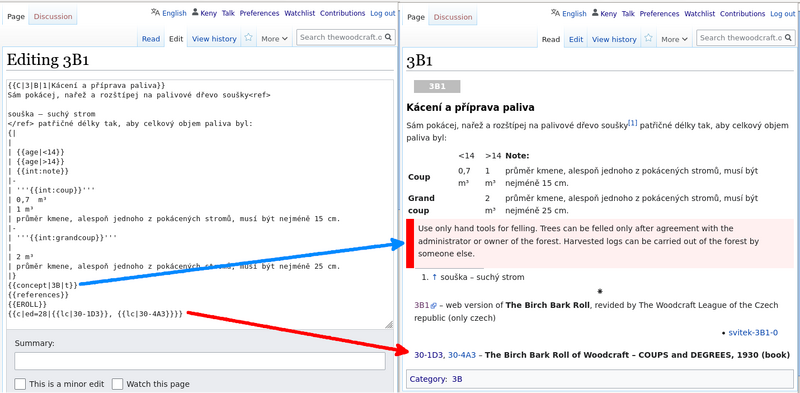Image resolution: width=800 pixels, height=393 pixels.
Task: Click '{{references}}' line in editor
Action: click(x=38, y=294)
